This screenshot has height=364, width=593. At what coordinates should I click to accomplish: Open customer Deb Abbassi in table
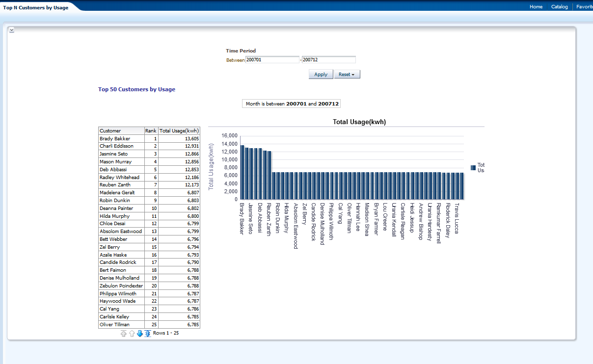[x=113, y=170]
